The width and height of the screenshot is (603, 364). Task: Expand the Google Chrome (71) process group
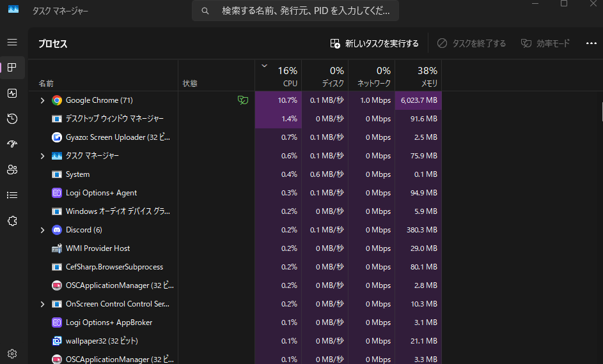click(x=42, y=101)
